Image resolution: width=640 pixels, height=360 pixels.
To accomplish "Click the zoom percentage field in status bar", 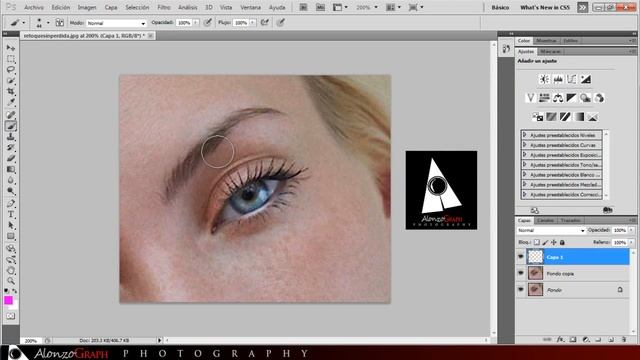I will [x=31, y=340].
